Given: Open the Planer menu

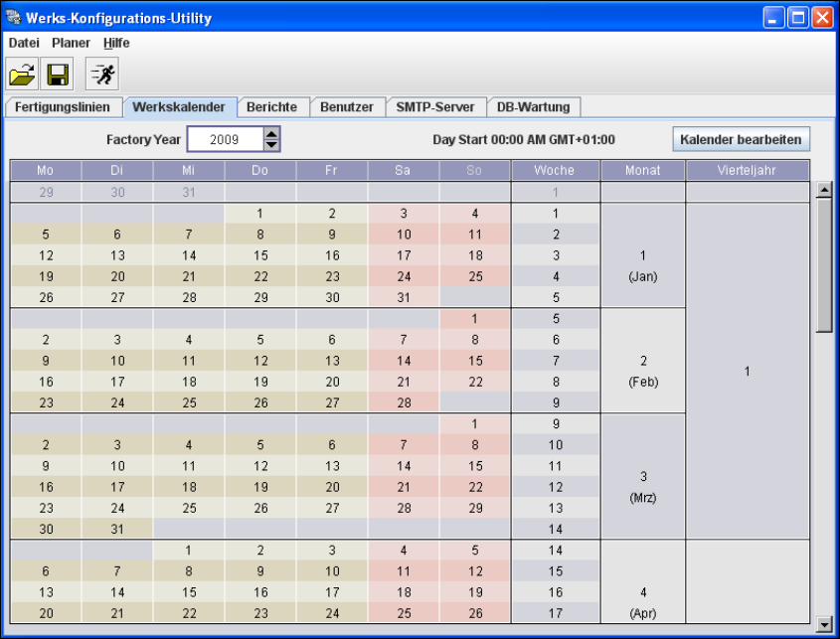Looking at the screenshot, I should point(71,43).
